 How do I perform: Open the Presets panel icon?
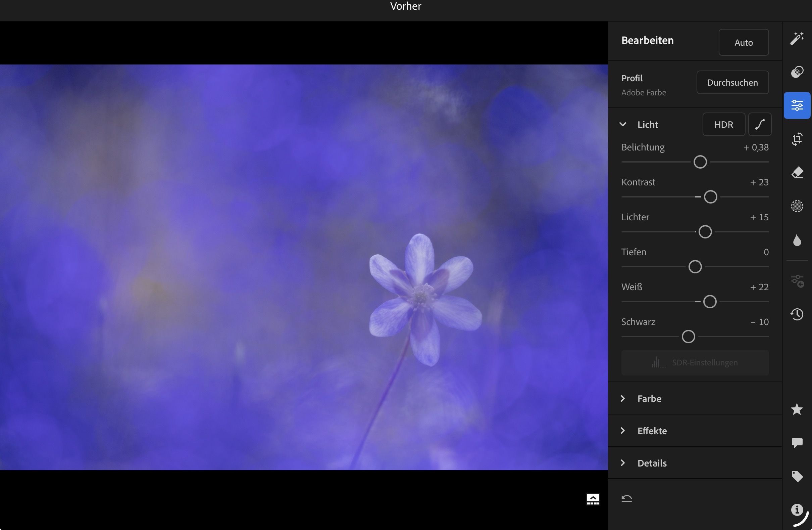(x=797, y=72)
